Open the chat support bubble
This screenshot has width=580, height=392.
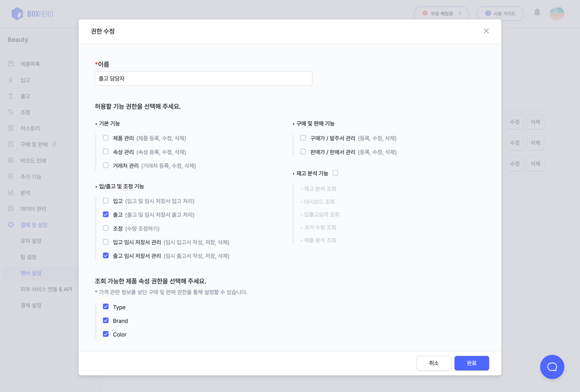552,367
